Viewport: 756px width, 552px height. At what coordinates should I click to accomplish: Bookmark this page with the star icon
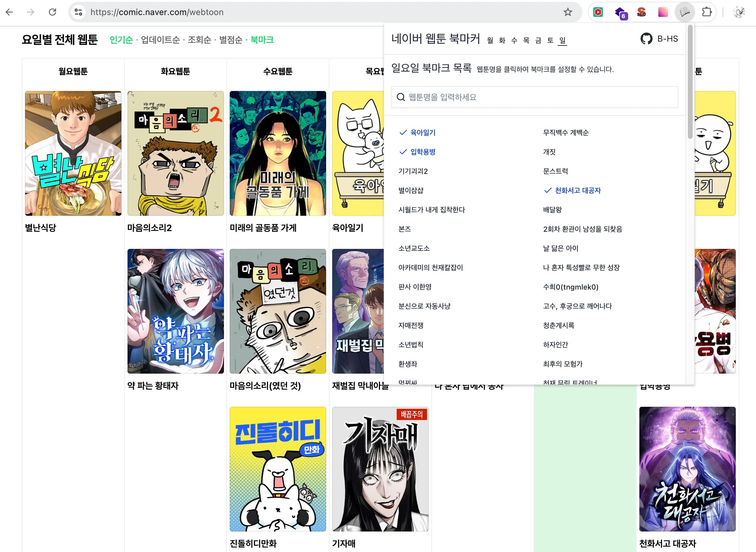tap(568, 12)
